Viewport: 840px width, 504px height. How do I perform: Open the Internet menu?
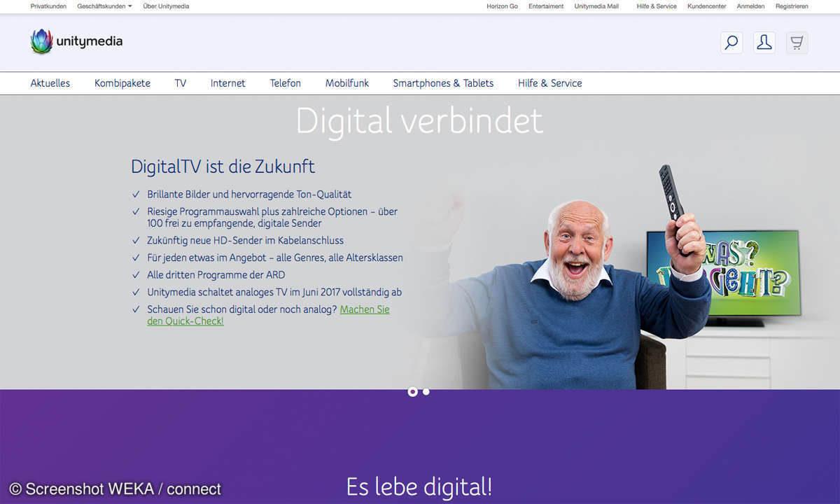pos(228,83)
